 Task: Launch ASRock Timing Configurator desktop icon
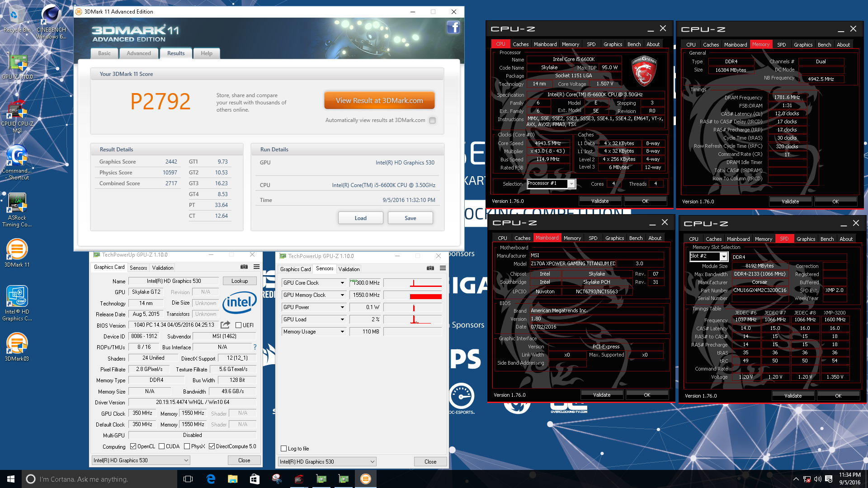point(17,210)
